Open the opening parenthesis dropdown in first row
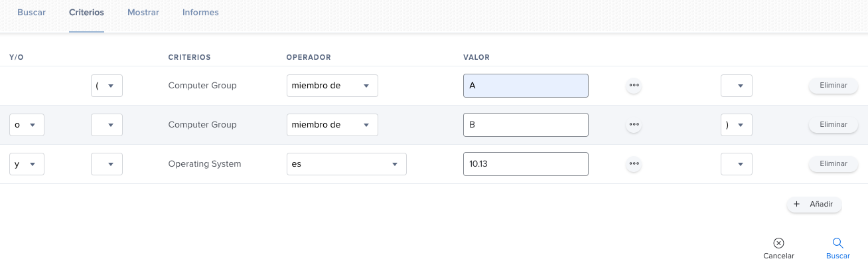 pyautogui.click(x=107, y=86)
